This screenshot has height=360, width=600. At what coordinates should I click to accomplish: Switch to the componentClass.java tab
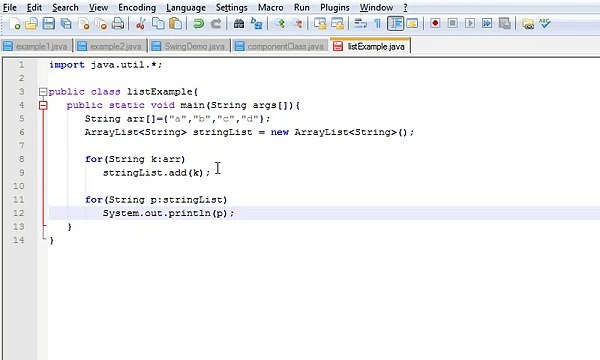pyautogui.click(x=280, y=46)
